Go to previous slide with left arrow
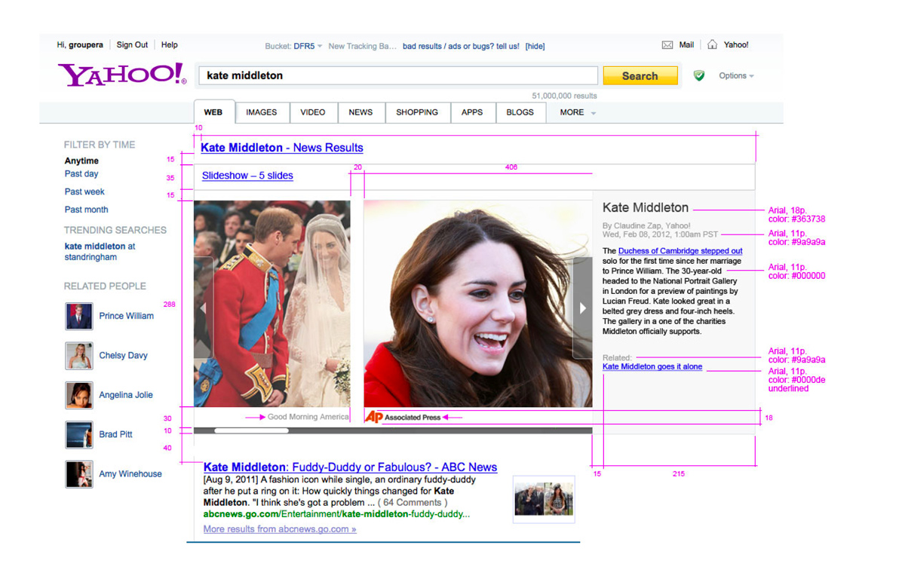This screenshot has height=588, width=905. click(x=203, y=308)
